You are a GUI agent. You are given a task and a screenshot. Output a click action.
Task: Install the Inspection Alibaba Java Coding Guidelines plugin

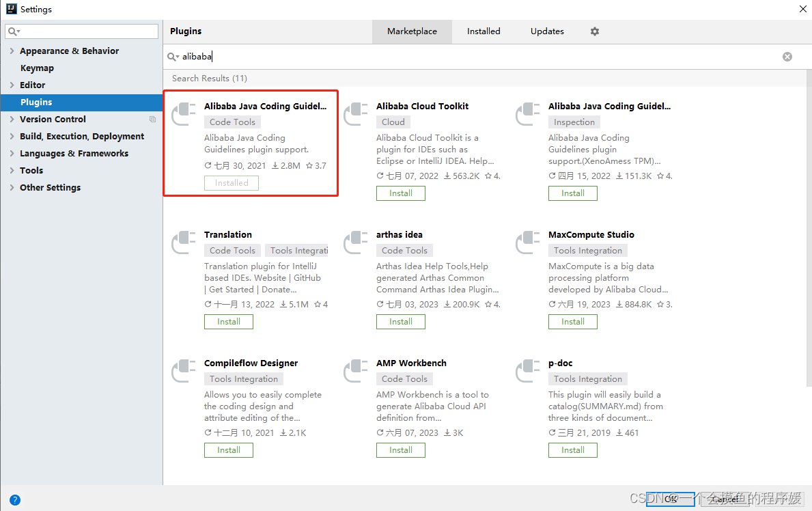[x=573, y=193]
